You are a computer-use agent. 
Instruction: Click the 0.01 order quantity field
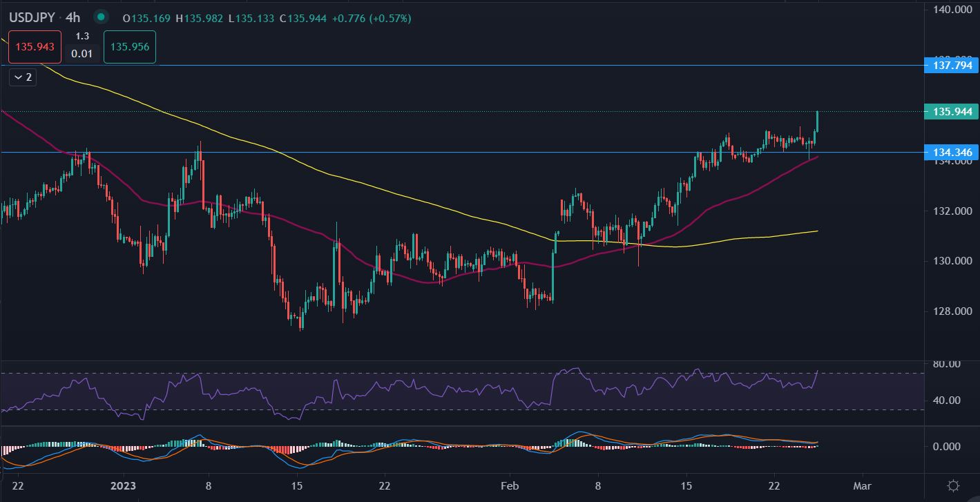[82, 54]
